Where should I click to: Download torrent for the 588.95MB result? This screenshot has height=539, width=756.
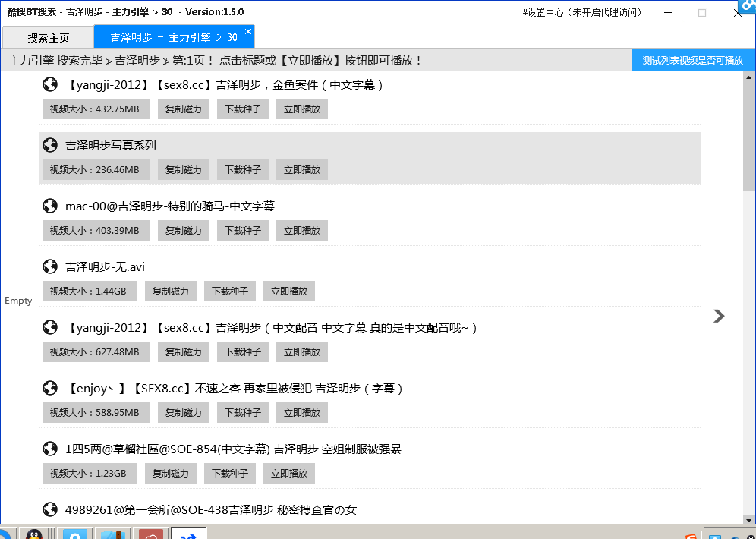click(x=243, y=413)
